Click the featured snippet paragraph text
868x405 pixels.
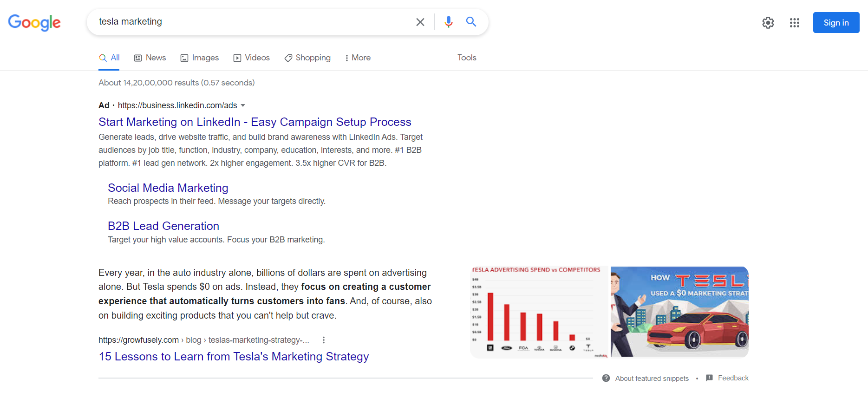coord(265,294)
